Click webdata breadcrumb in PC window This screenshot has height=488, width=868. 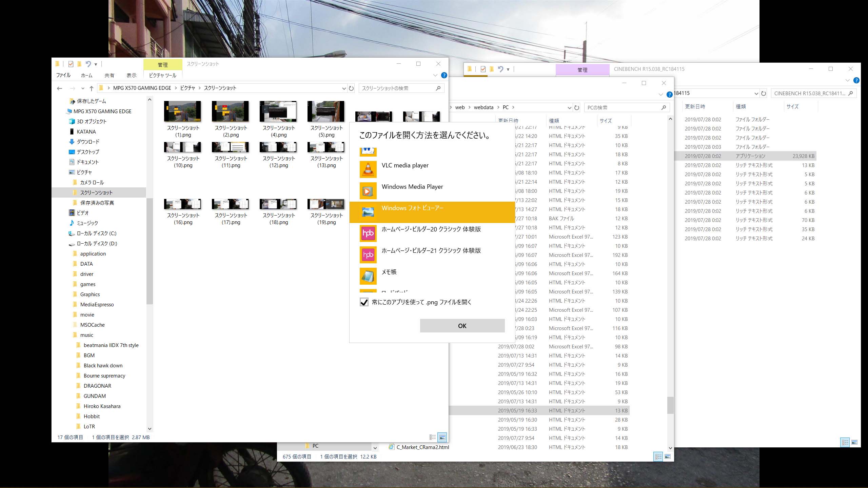484,107
